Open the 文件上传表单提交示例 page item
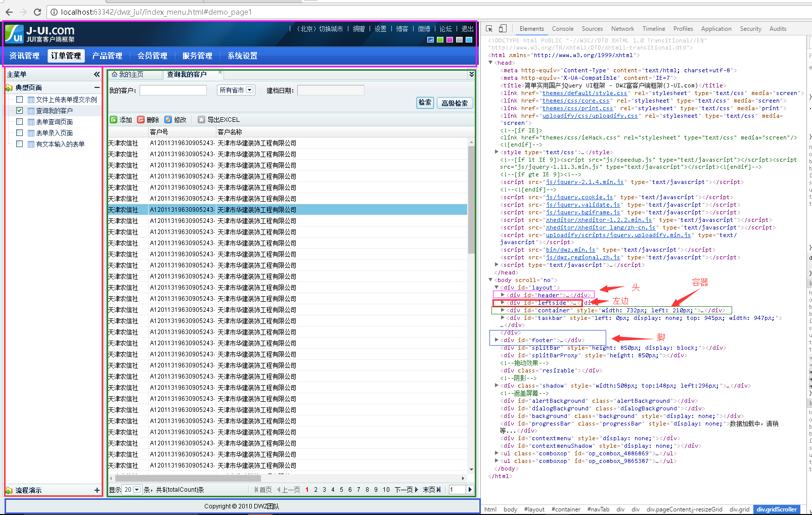 [66, 100]
